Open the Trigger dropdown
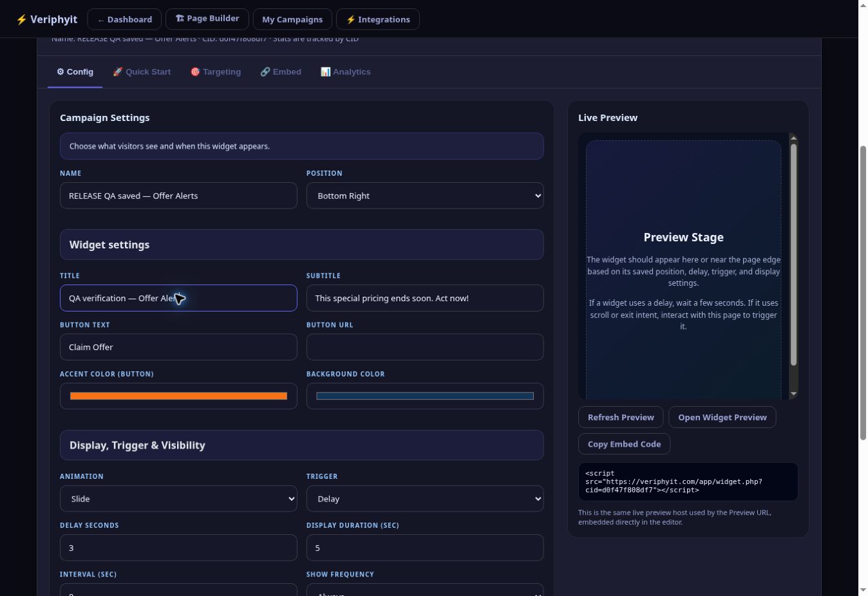Viewport: 868px width, 596px height. click(425, 499)
